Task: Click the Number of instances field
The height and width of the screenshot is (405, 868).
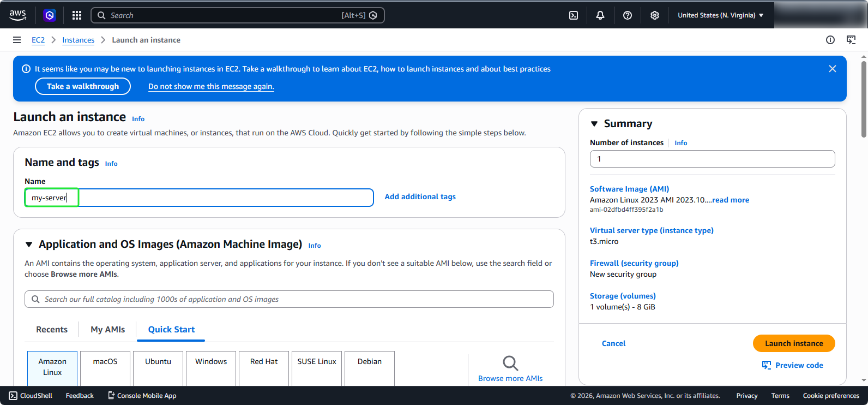Action: [x=712, y=159]
